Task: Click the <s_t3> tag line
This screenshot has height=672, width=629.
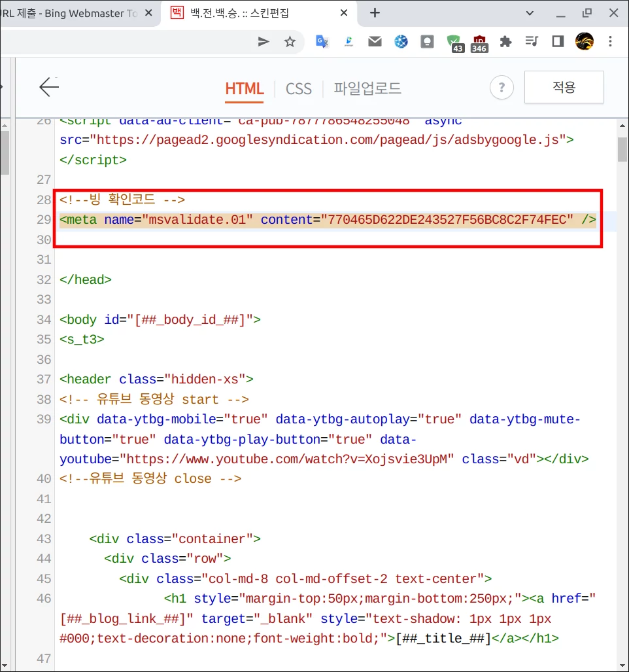Action: pos(82,340)
